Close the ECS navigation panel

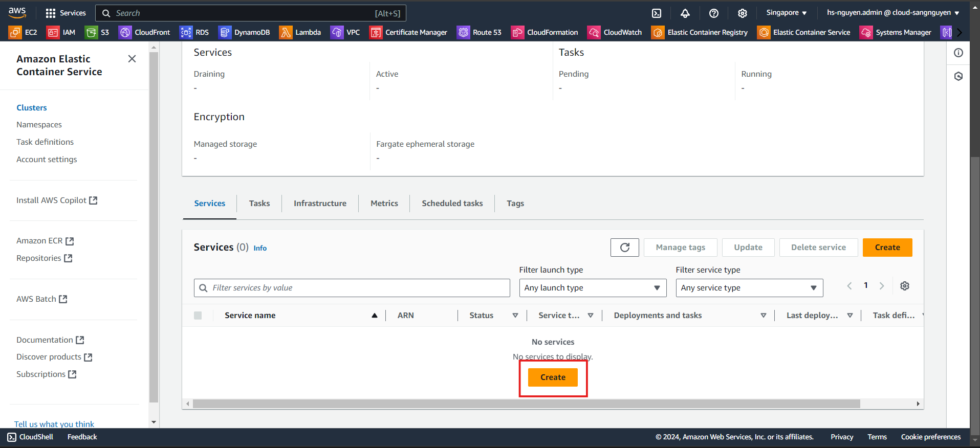click(132, 59)
